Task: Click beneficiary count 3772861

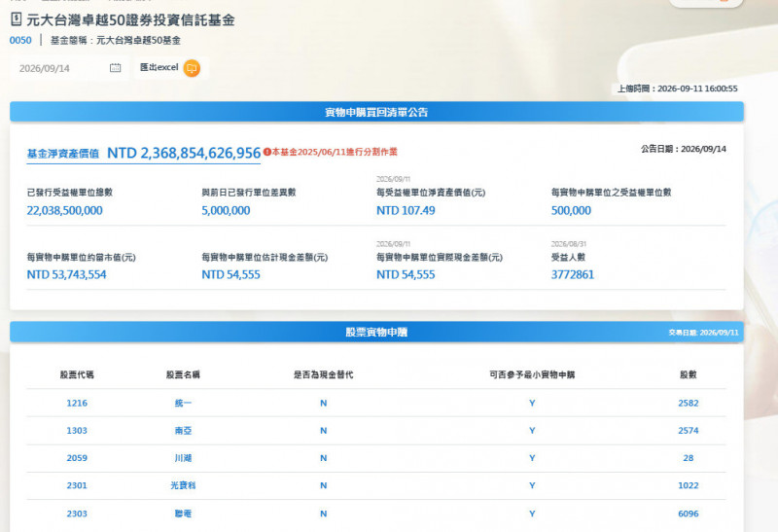Action: (573, 274)
